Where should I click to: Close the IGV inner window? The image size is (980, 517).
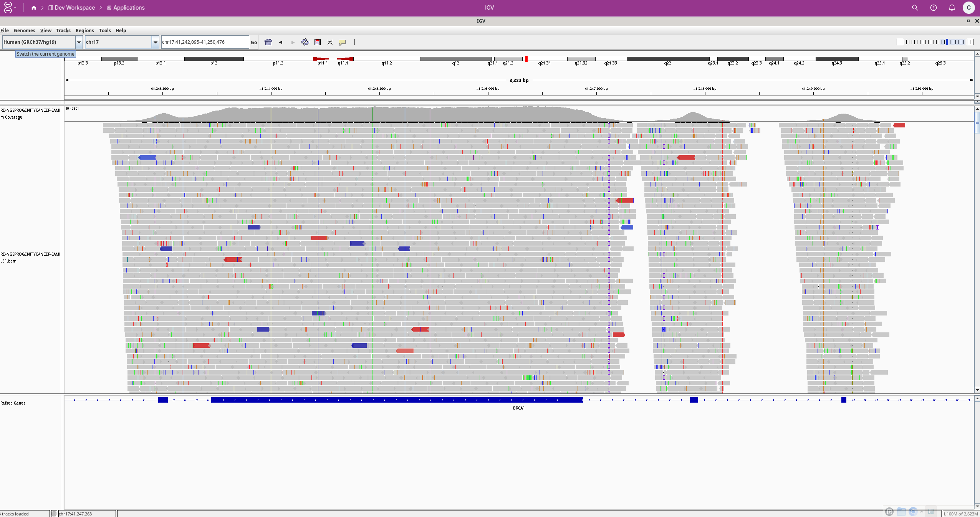pos(977,21)
